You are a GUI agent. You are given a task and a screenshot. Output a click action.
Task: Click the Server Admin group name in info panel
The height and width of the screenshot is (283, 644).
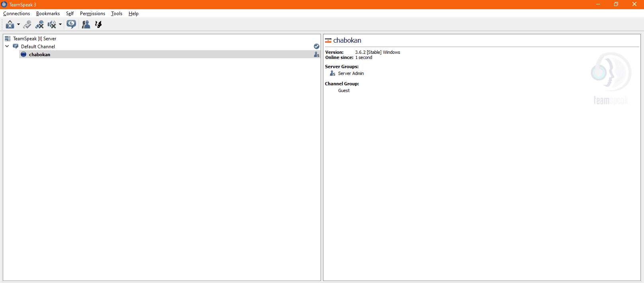pyautogui.click(x=351, y=73)
